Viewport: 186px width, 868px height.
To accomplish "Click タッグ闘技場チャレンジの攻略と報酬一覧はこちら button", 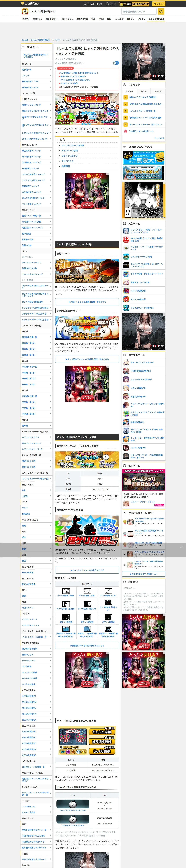I will point(87,359).
